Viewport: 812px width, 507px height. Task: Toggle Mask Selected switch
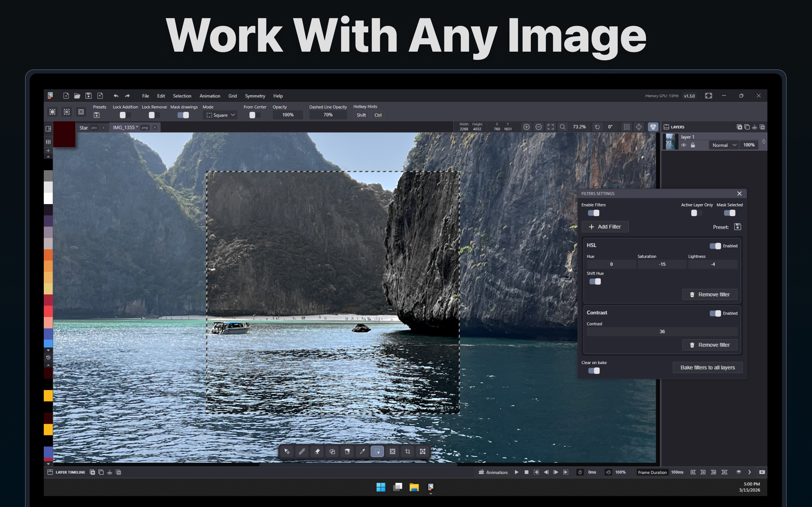pos(730,213)
